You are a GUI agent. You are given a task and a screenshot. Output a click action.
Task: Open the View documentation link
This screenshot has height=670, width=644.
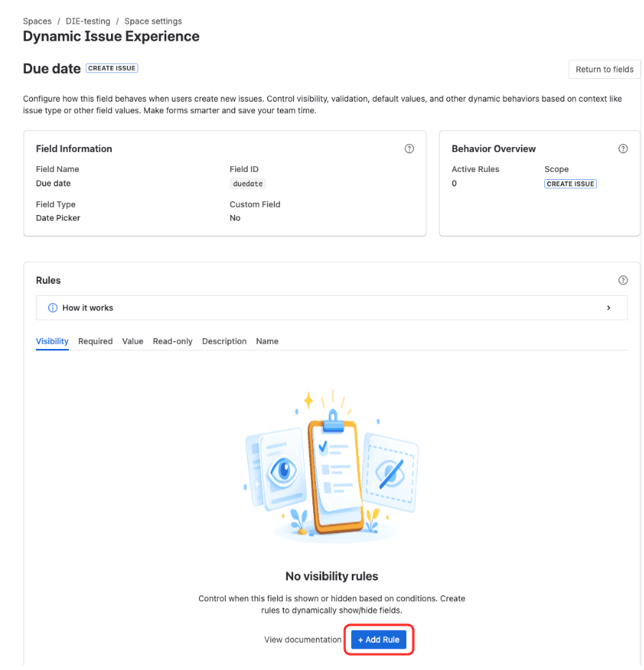click(302, 640)
